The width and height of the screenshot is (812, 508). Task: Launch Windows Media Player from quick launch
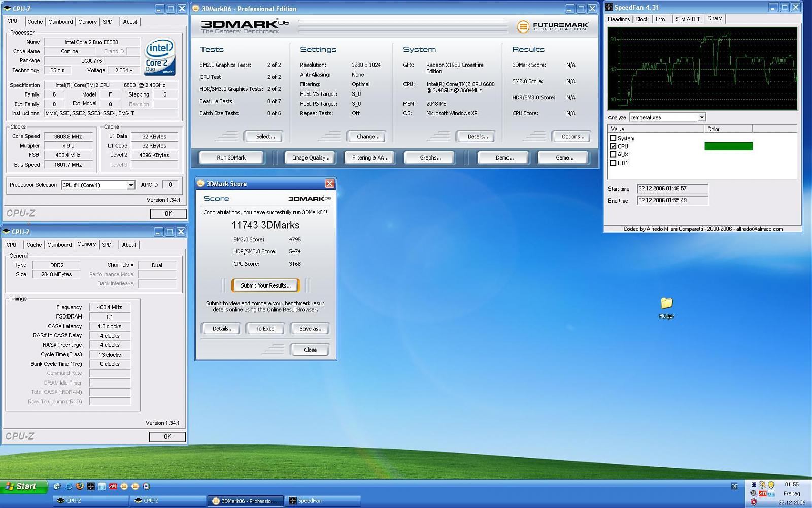click(146, 486)
